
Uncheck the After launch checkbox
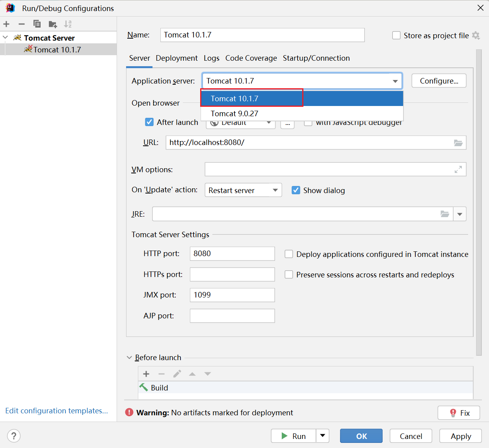[149, 122]
